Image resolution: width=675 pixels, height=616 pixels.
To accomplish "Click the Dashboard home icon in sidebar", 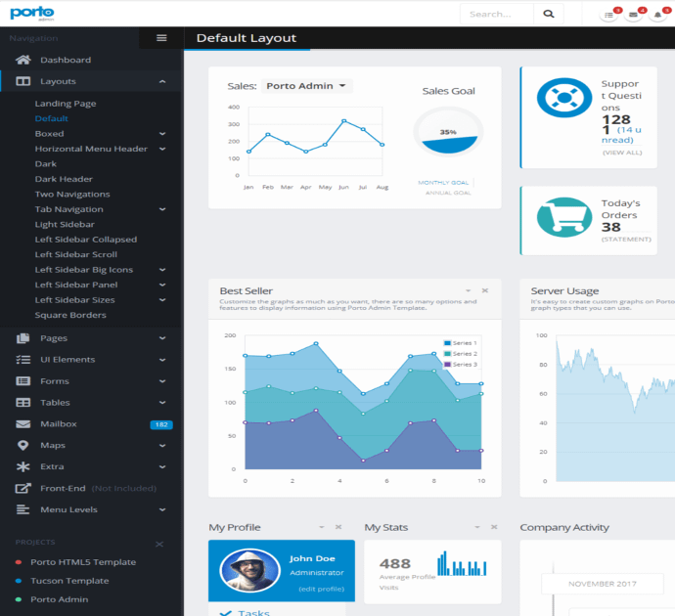I will pyautogui.click(x=22, y=60).
